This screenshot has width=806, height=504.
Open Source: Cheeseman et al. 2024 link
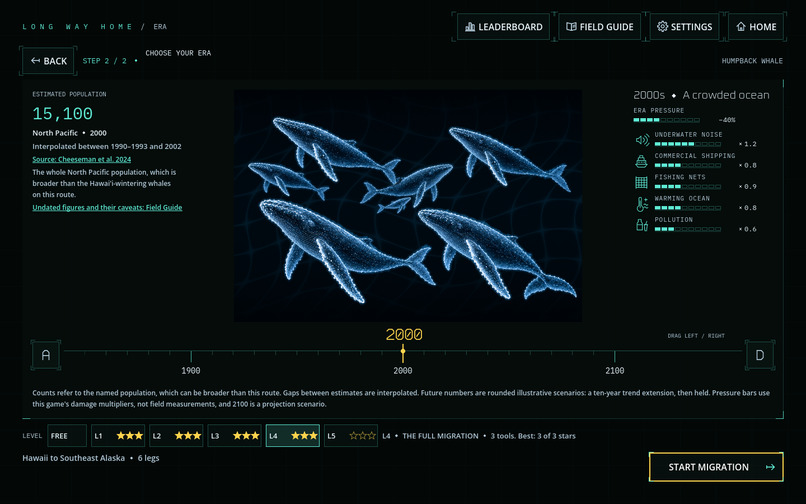point(82,159)
